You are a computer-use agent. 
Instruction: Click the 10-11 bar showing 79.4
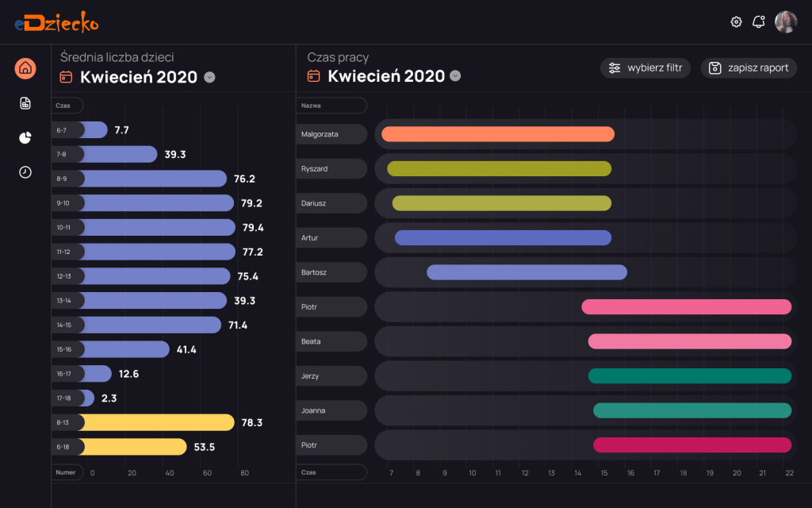[157, 228]
